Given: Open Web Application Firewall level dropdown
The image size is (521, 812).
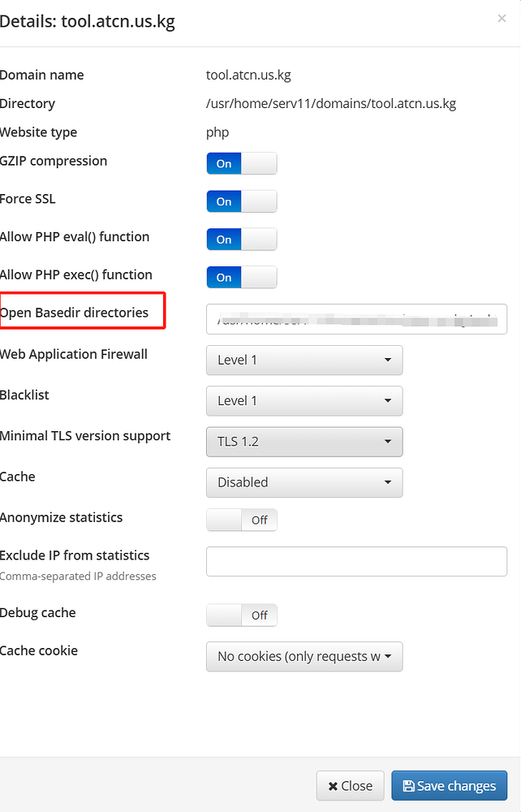Looking at the screenshot, I should 304,360.
